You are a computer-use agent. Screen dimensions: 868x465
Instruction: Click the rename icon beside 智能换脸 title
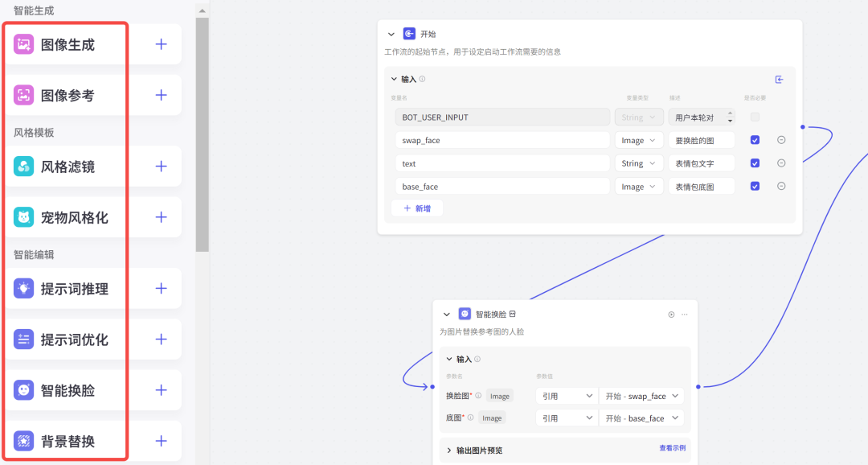pos(513,315)
